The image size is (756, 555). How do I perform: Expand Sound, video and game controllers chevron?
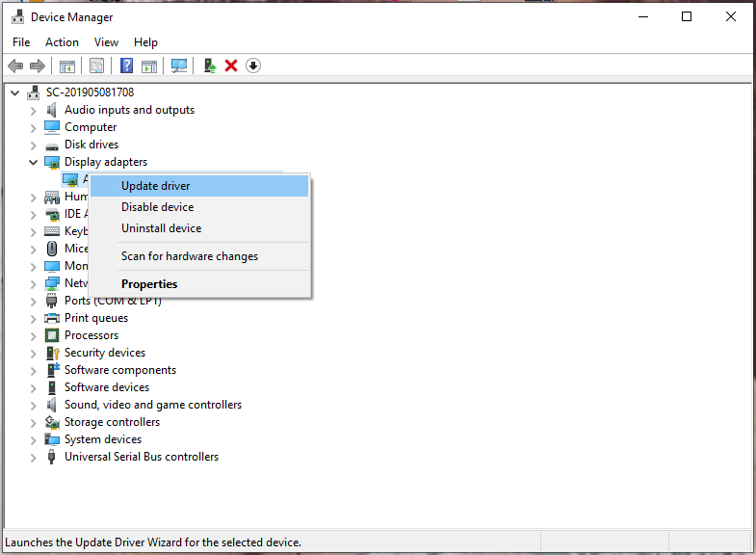click(33, 406)
